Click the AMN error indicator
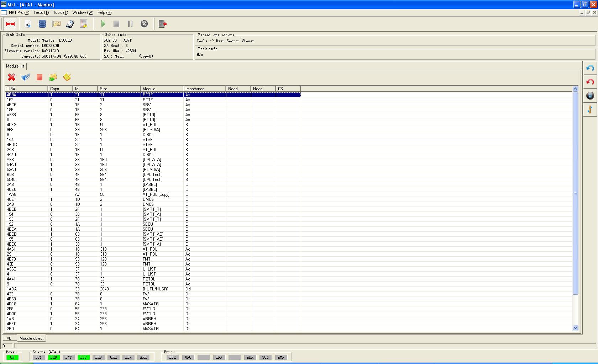 [281, 357]
